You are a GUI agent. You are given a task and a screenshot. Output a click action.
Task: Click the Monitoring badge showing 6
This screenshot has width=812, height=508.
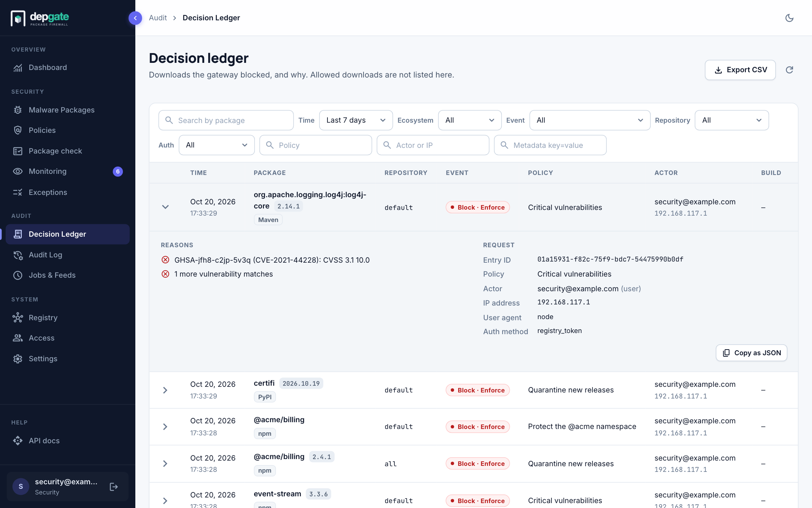pyautogui.click(x=118, y=172)
